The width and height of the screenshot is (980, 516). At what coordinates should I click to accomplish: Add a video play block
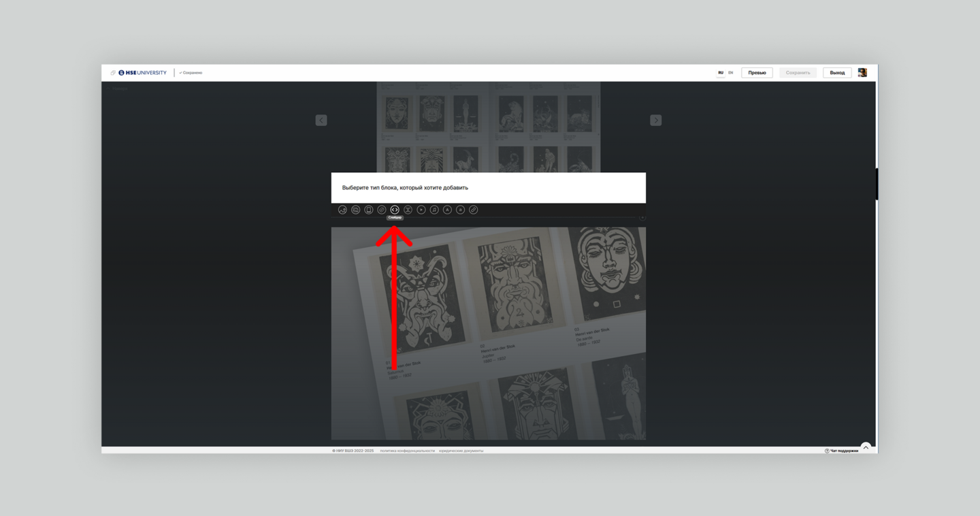point(421,210)
